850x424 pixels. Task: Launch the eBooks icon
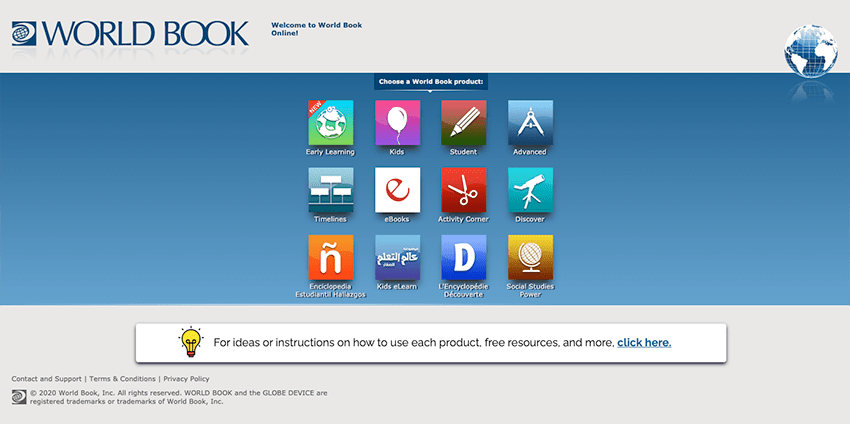(x=397, y=190)
